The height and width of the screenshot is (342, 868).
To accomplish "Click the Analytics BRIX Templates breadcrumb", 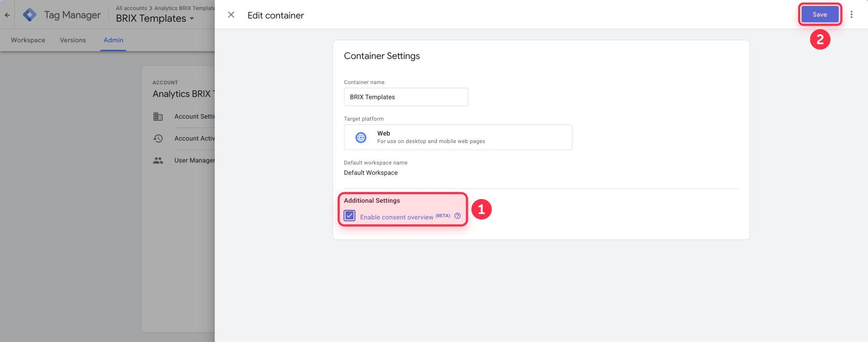I will (184, 8).
